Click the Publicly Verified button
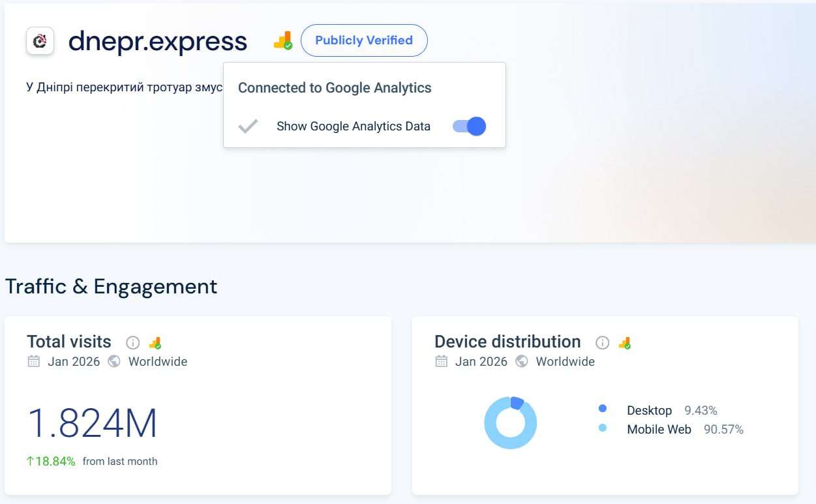The image size is (816, 504). [x=364, y=40]
